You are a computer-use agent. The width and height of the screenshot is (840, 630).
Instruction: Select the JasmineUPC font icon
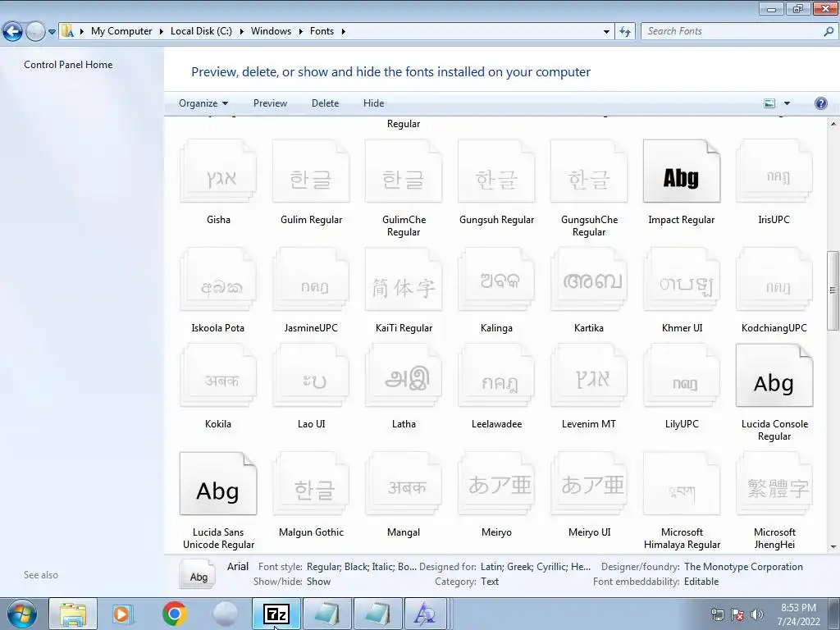click(x=311, y=279)
